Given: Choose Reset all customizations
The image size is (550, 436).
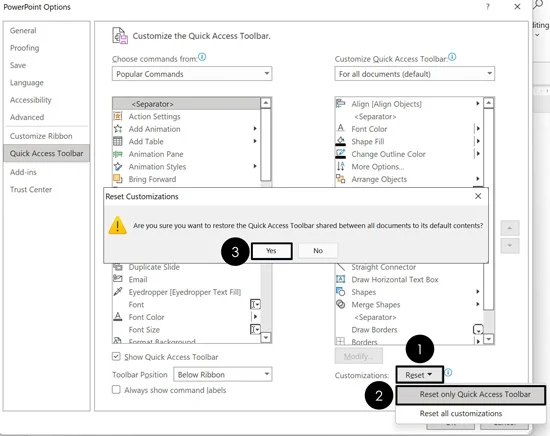Looking at the screenshot, I should 471,414.
